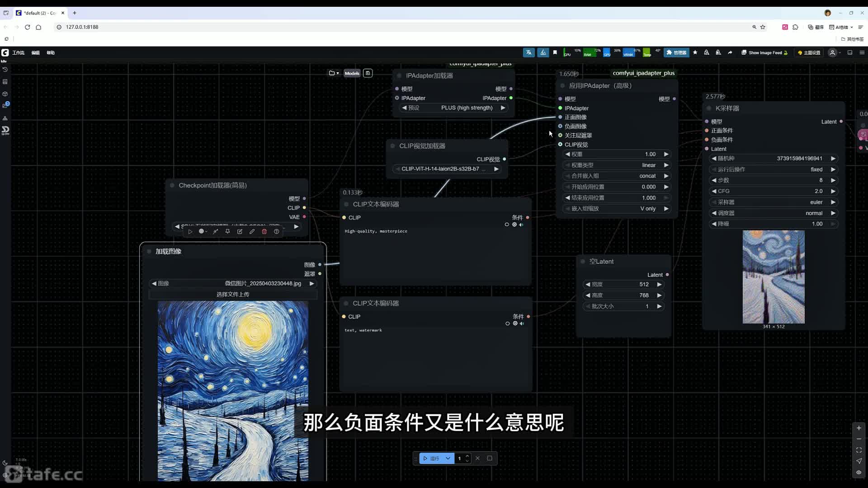The height and width of the screenshot is (488, 868).
Task: Collapse the CLIP视觉加载器 node dot
Action: pyautogui.click(x=392, y=146)
